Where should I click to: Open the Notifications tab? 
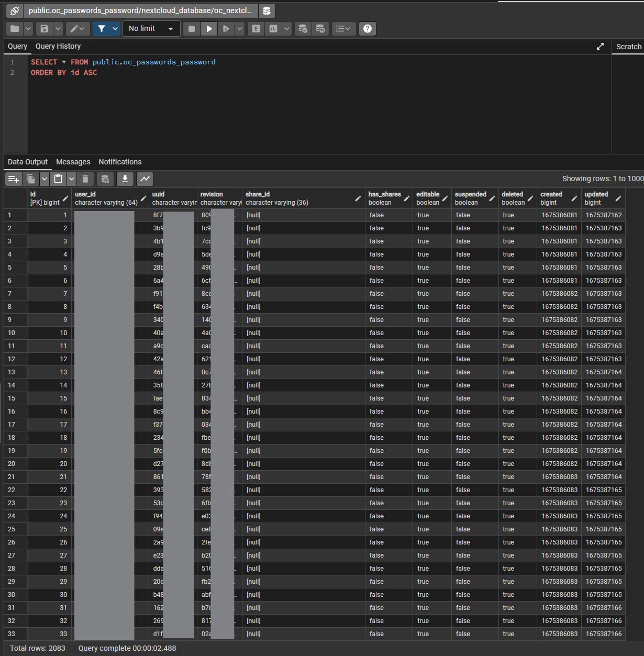[120, 162]
